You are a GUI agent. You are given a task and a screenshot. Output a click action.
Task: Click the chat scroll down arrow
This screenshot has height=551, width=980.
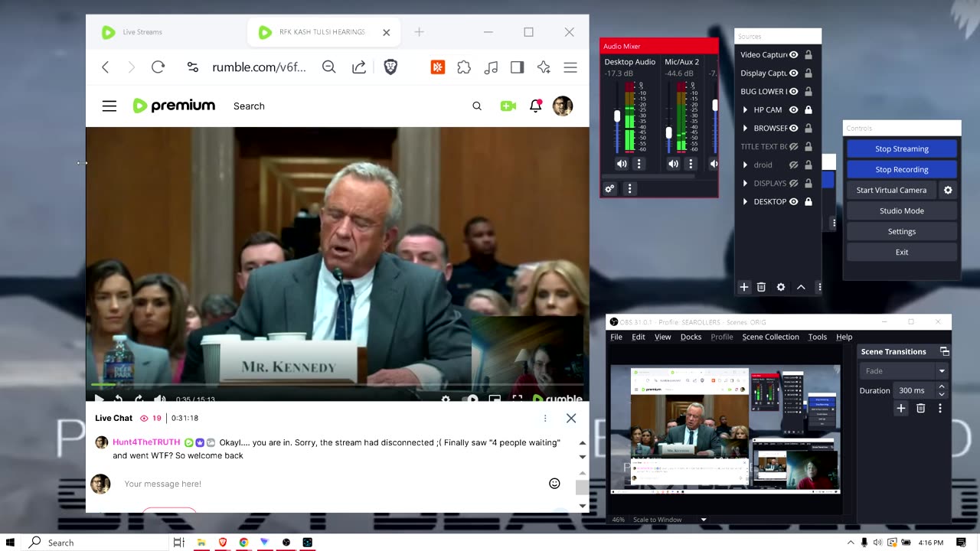pos(583,457)
